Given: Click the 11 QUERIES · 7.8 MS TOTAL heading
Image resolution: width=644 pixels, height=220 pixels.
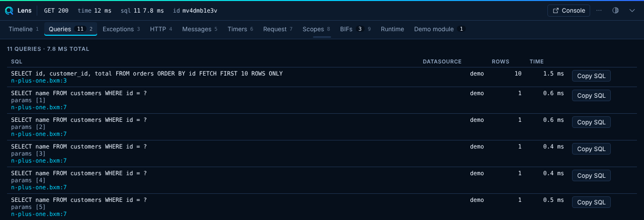Looking at the screenshot, I should point(48,49).
